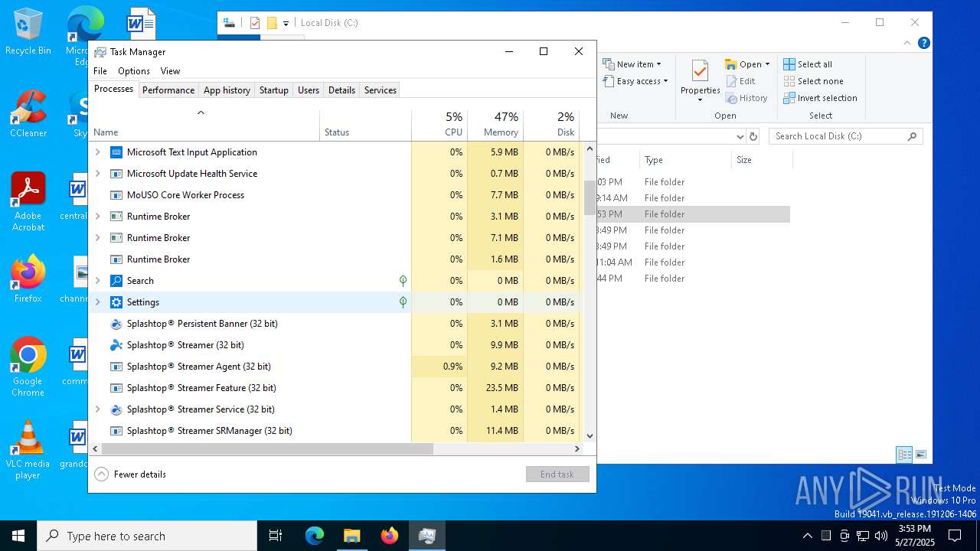Viewport: 980px width, 551px height.
Task: Switch to the Services tab
Action: coord(381,90)
